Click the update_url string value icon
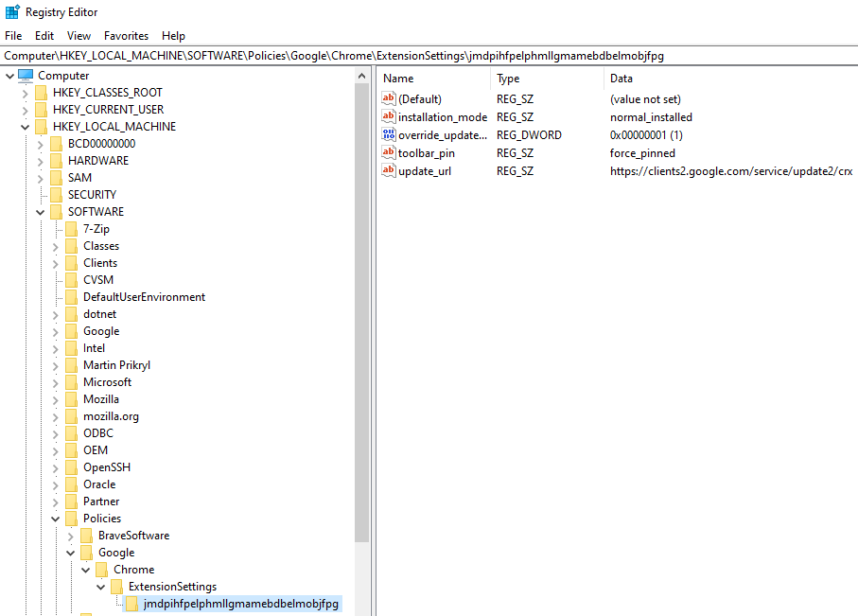This screenshot has width=858, height=616. pyautogui.click(x=389, y=171)
